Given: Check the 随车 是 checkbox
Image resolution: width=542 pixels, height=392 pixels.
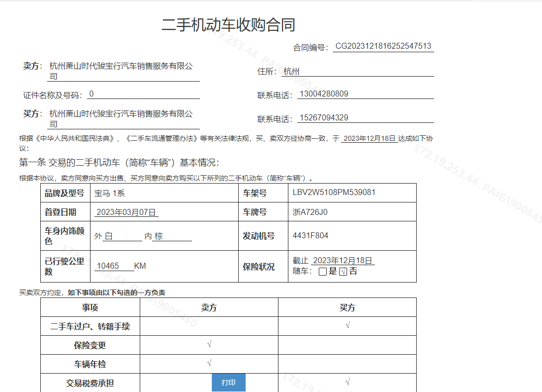Looking at the screenshot, I should [323, 271].
